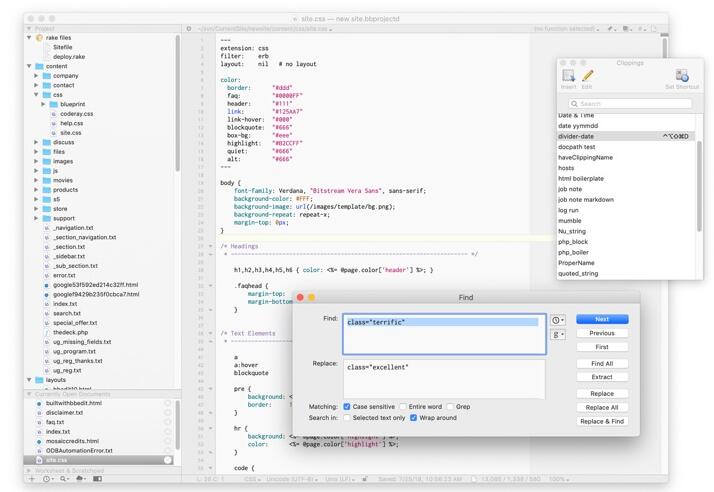
Task: Select builtwithbbedit.html in open documents
Action: [74, 403]
